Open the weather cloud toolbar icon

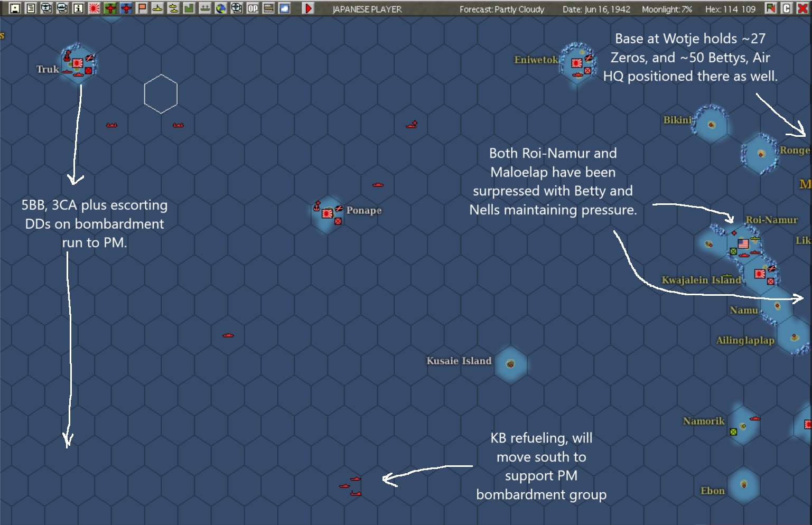(x=285, y=8)
